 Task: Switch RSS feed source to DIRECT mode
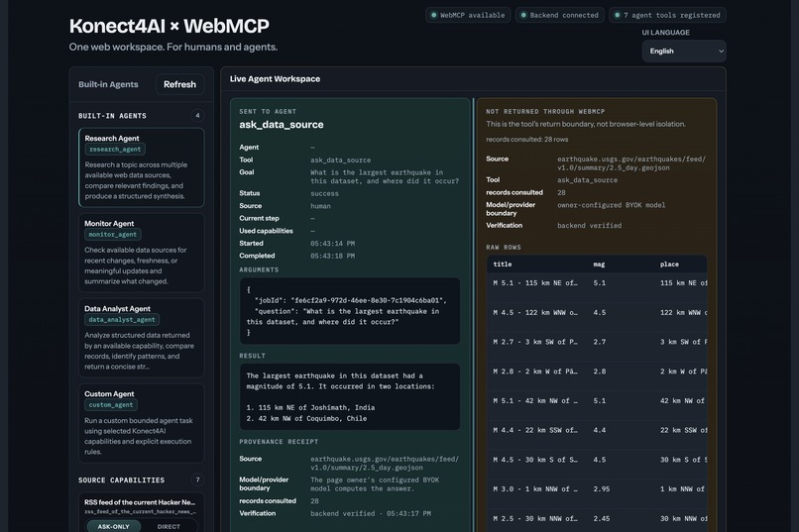(169, 526)
